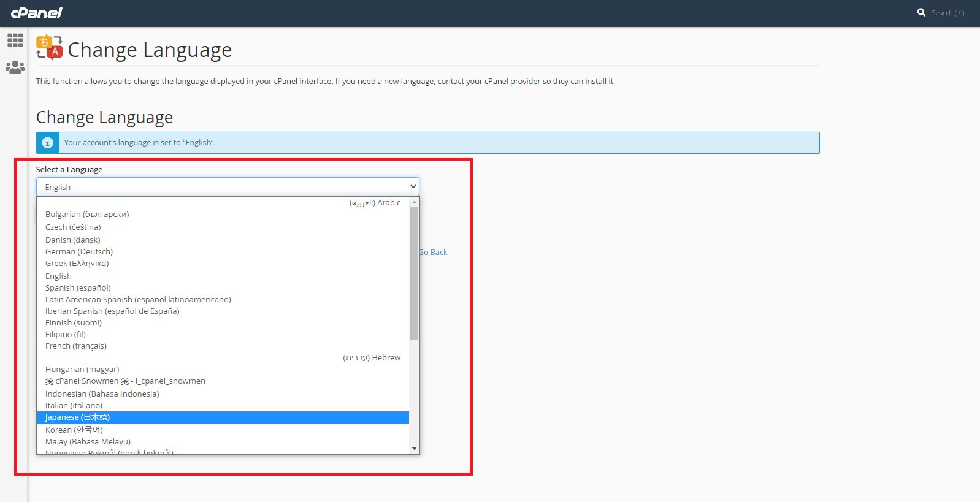The image size is (980, 502).
Task: Click the Go Back link
Action: click(x=434, y=253)
